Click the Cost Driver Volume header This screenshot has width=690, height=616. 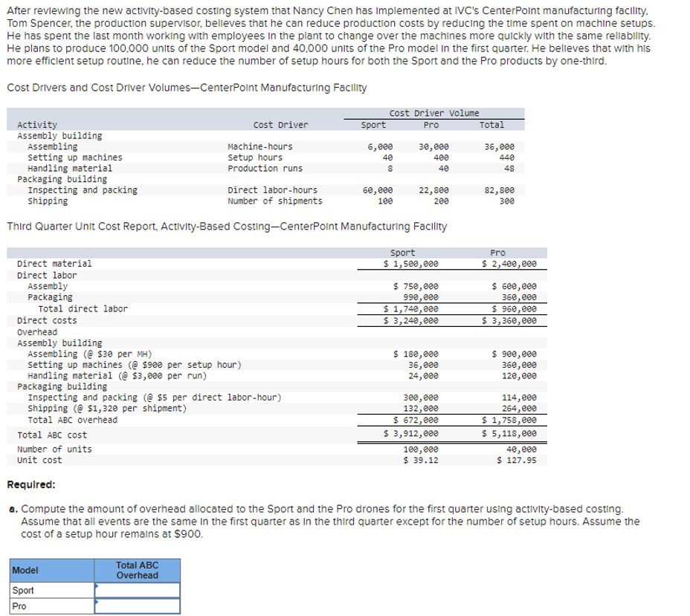(x=434, y=114)
